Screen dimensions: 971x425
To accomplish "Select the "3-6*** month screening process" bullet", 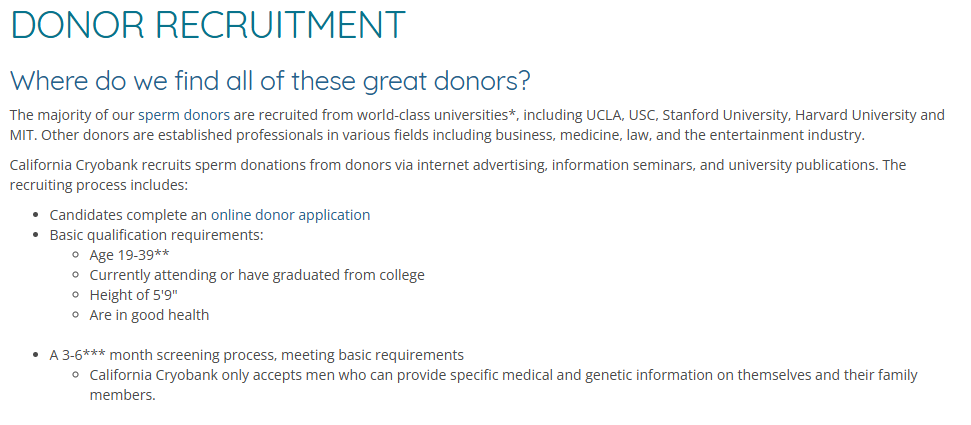I will 257,355.
